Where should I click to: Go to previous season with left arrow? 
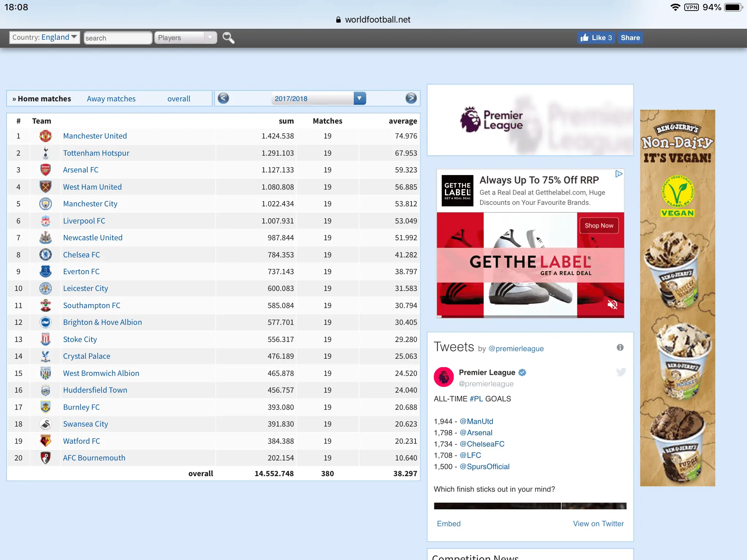[x=223, y=98]
